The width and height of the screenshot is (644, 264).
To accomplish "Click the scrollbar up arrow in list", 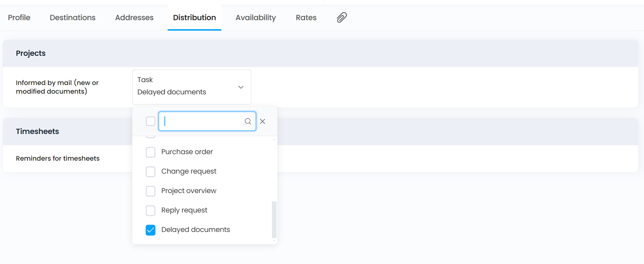I will pos(274,139).
